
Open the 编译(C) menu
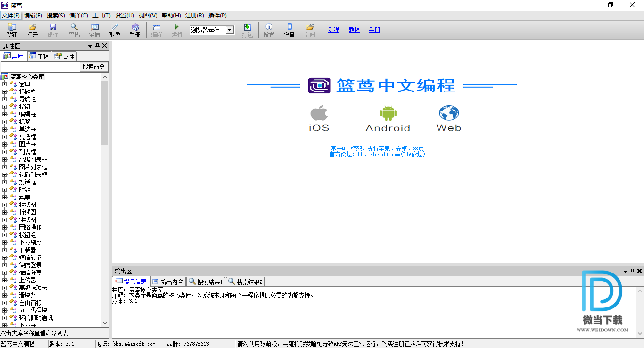[78, 16]
